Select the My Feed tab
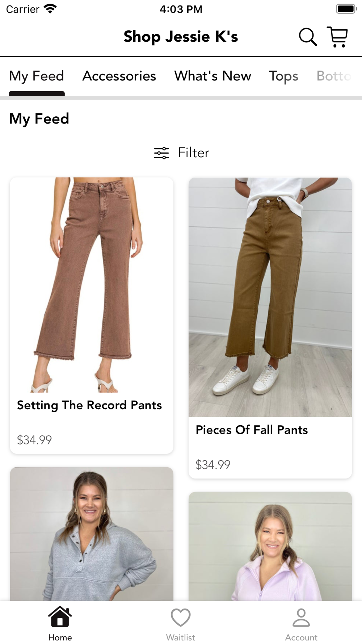This screenshot has width=362, height=644. [x=37, y=76]
